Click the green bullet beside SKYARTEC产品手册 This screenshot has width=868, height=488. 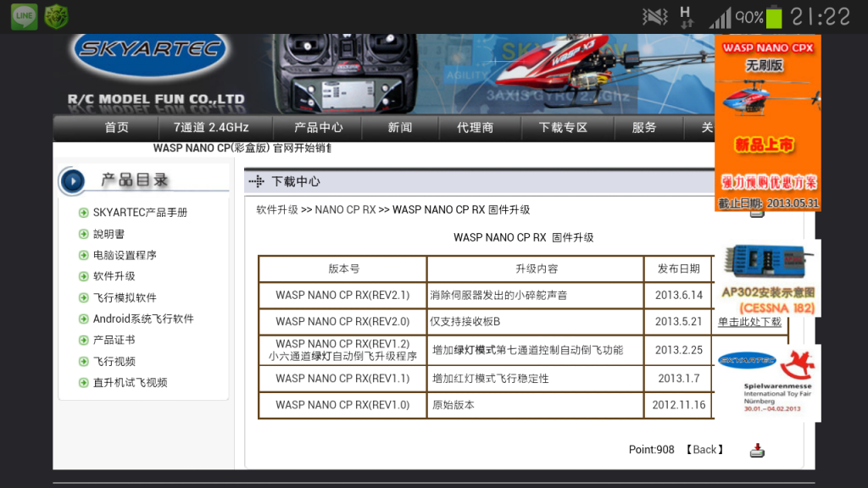click(84, 213)
